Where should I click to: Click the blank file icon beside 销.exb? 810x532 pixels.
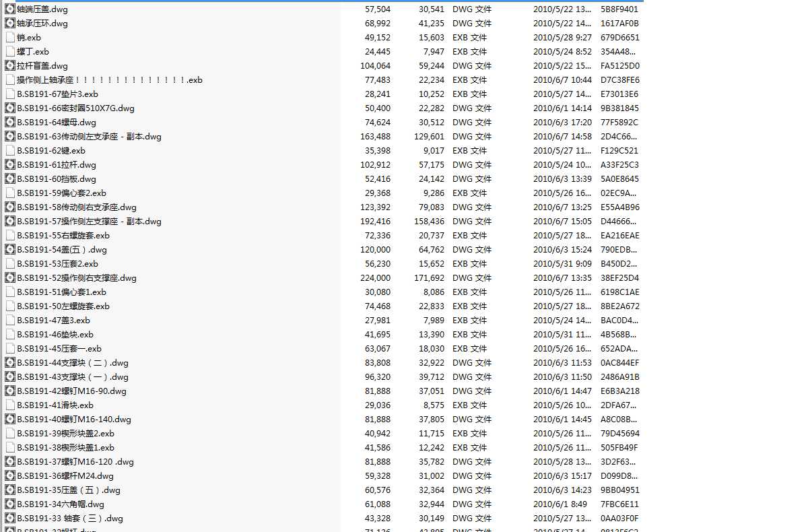click(x=9, y=38)
